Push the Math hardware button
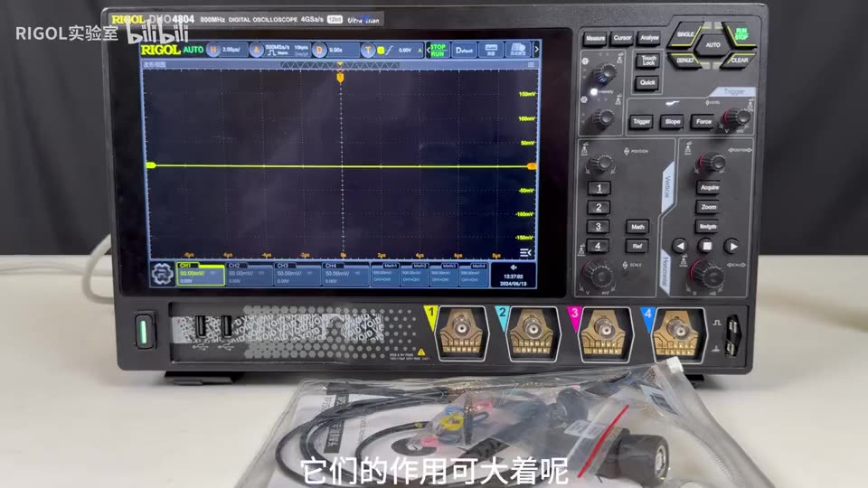Viewport: 868px width, 488px height. point(637,227)
